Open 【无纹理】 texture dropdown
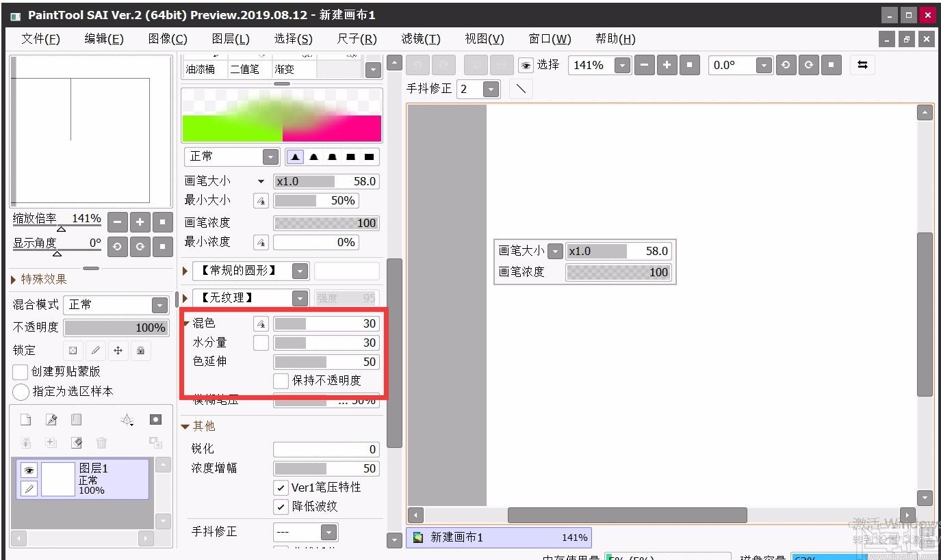This screenshot has height=560, width=941. tap(300, 298)
